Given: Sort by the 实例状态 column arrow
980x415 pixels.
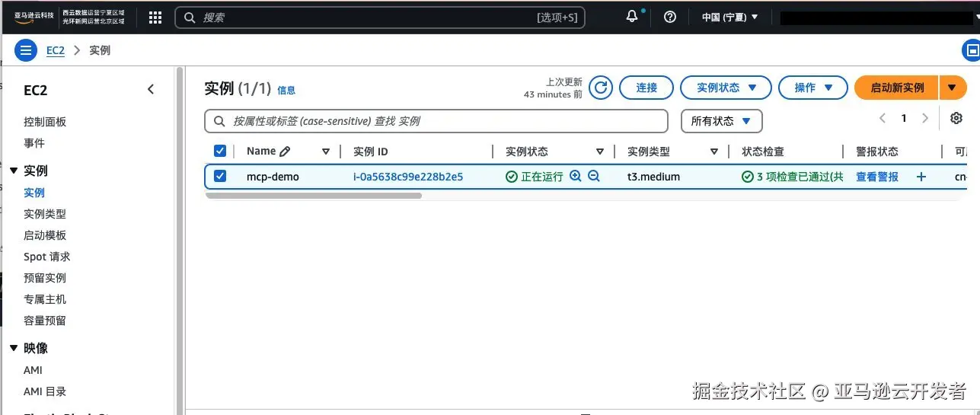Looking at the screenshot, I should tap(600, 152).
